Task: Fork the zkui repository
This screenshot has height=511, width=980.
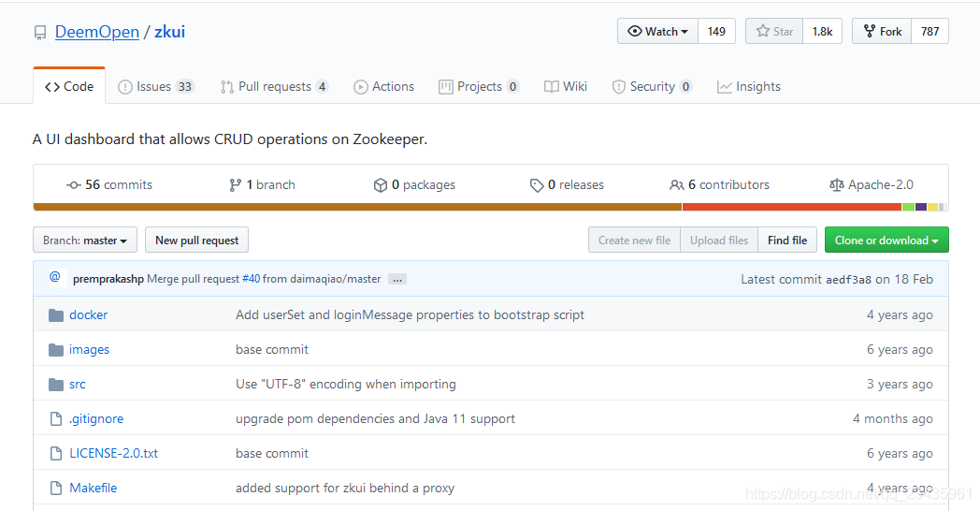Action: click(883, 31)
